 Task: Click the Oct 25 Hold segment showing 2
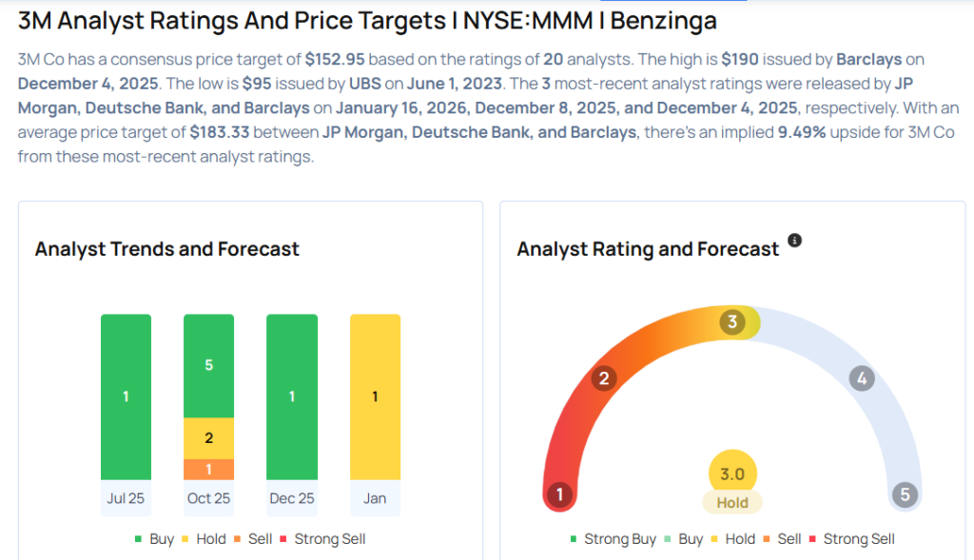[x=208, y=438]
